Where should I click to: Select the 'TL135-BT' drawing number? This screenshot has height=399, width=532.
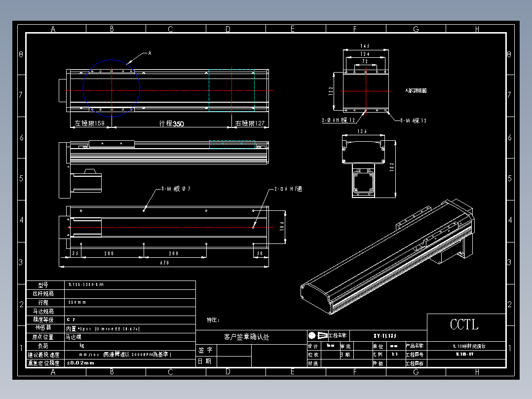tap(464, 354)
